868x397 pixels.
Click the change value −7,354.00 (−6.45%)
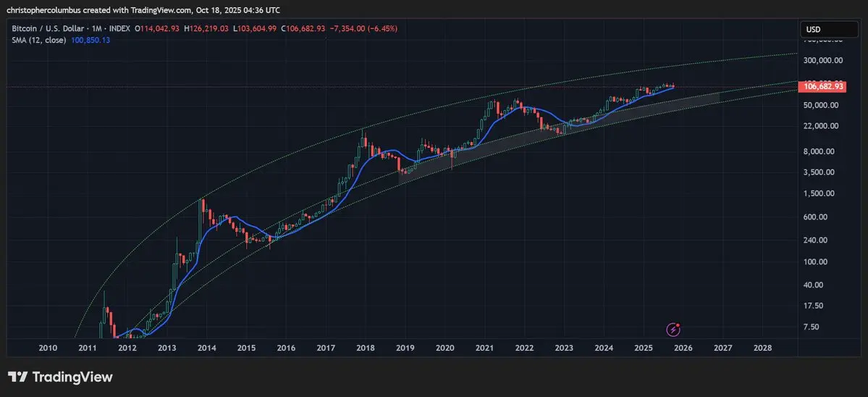tap(363, 29)
